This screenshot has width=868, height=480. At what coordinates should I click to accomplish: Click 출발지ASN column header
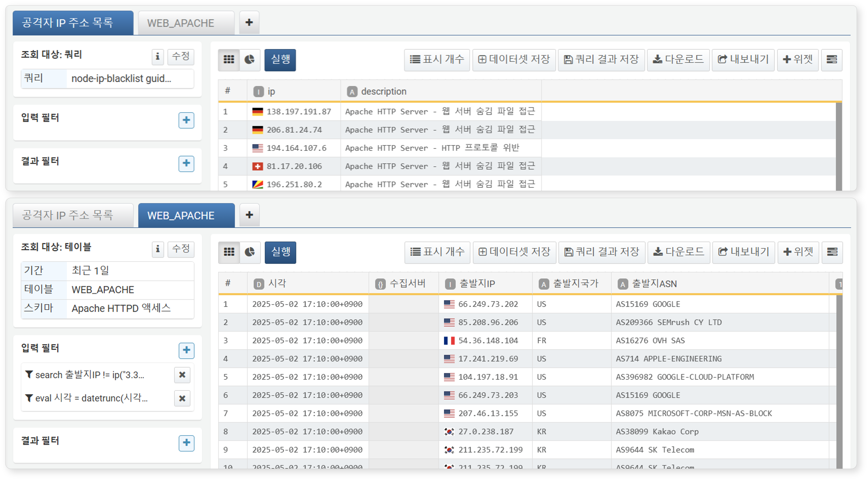pos(720,284)
